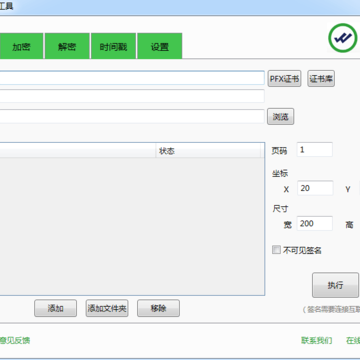Open the 时间戳 tab
360x360 pixels.
coord(113,46)
